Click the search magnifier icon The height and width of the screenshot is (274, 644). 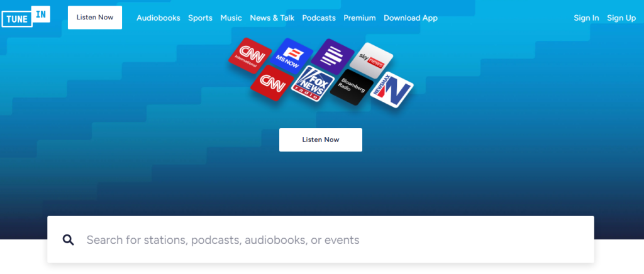click(x=68, y=240)
